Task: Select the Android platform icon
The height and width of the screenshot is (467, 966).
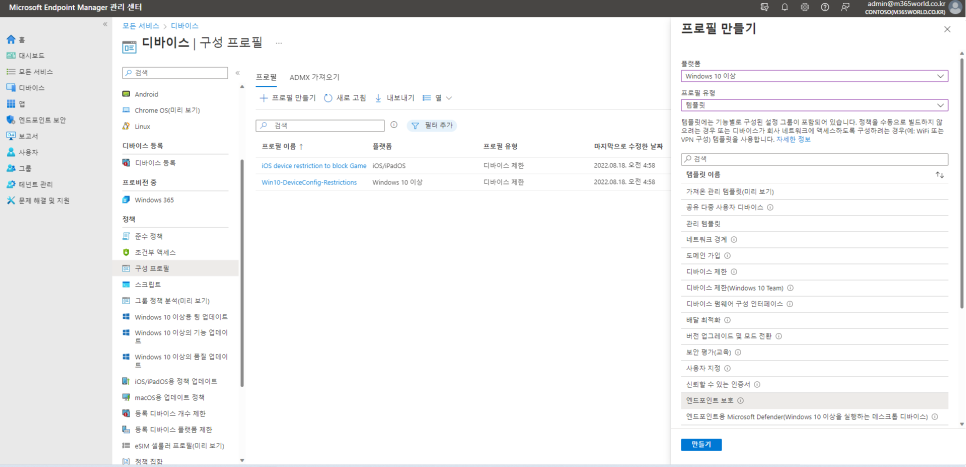Action: 126,94
